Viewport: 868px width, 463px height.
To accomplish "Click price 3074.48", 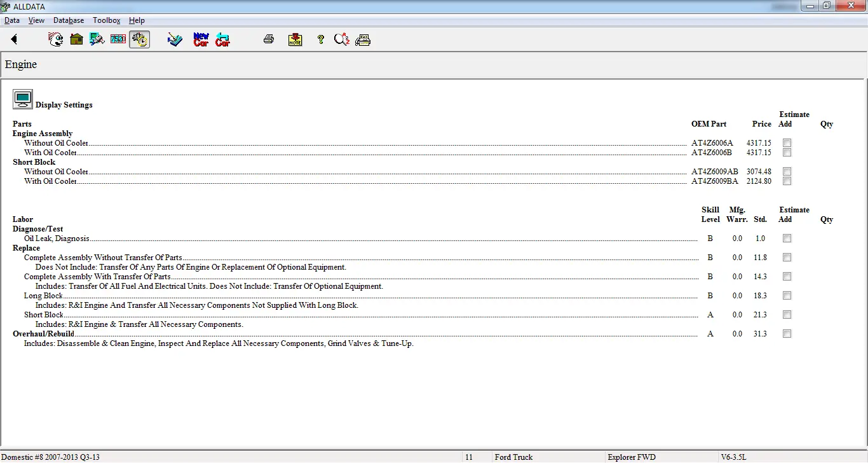I will pos(759,172).
